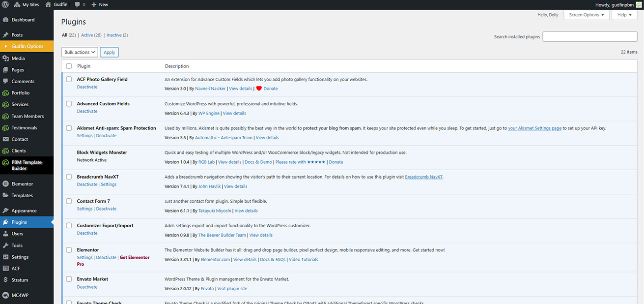Image resolution: width=644 pixels, height=304 pixels.
Task: Tick the Contact Form 7 checkbox
Action: click(69, 202)
